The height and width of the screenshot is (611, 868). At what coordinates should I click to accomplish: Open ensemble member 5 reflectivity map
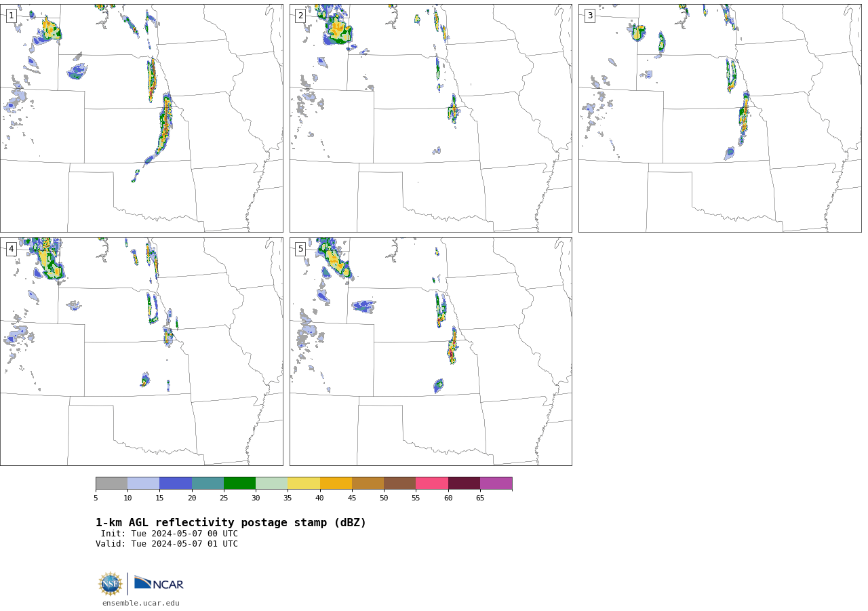[x=431, y=351]
